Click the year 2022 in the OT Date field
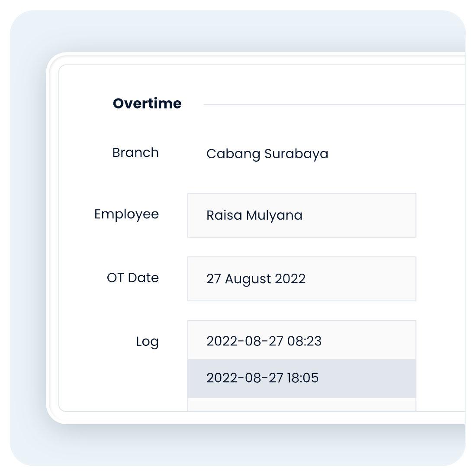The width and height of the screenshot is (476, 476). pyautogui.click(x=290, y=279)
